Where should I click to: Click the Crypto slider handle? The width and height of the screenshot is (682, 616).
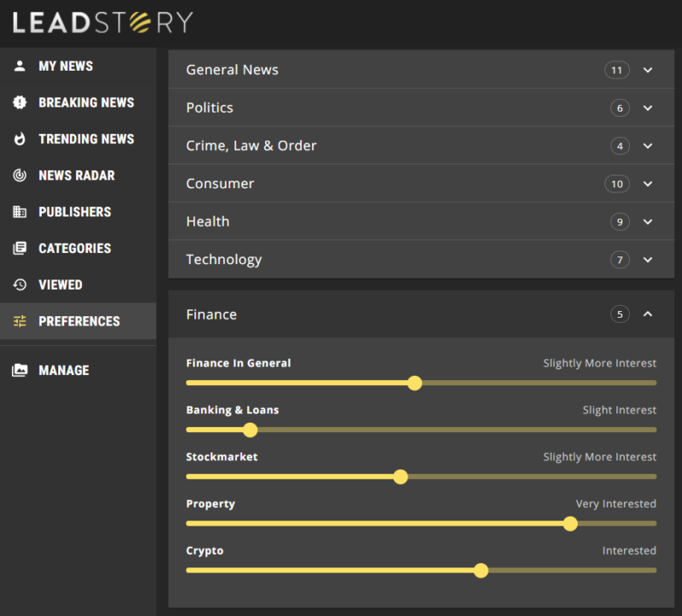[x=481, y=570]
